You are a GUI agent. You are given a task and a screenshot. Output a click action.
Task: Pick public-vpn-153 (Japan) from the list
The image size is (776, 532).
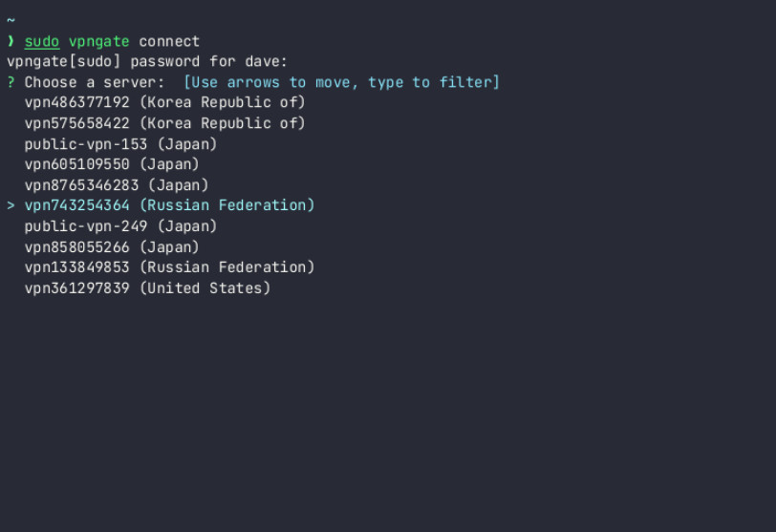pyautogui.click(x=120, y=144)
